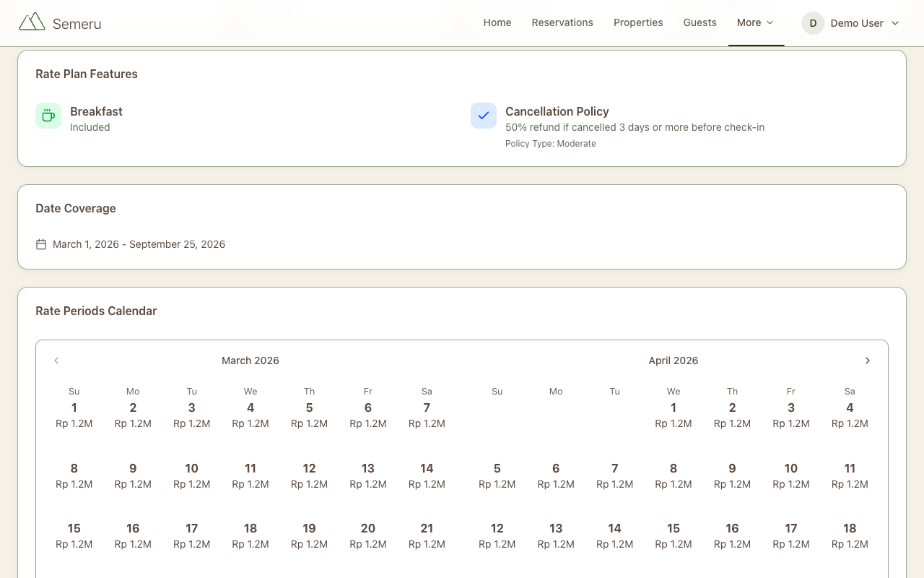Click the Breakfast coffee cup icon
The image size is (924, 578).
click(x=48, y=116)
